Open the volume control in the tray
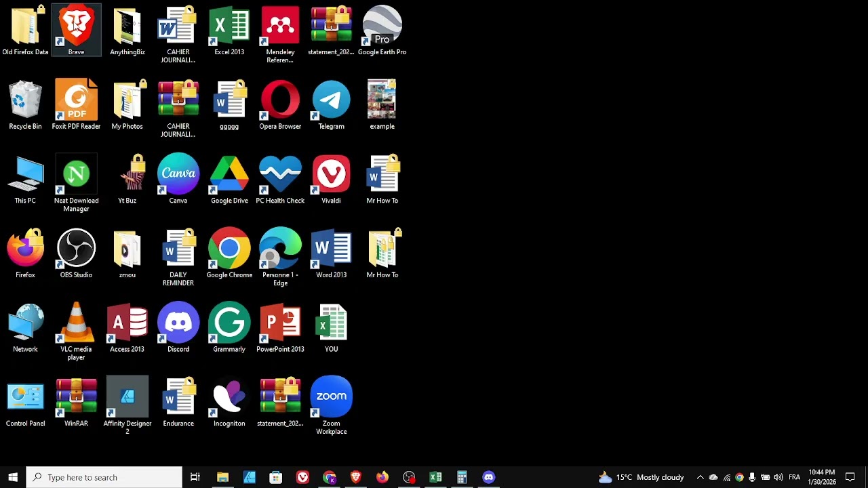 [x=778, y=477]
